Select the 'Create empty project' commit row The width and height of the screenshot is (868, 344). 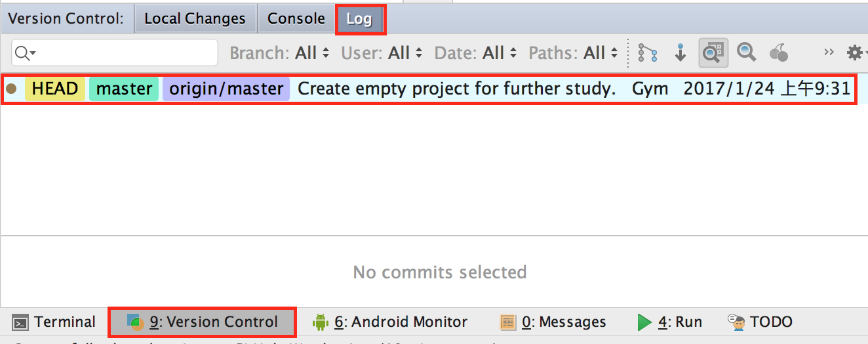point(456,89)
